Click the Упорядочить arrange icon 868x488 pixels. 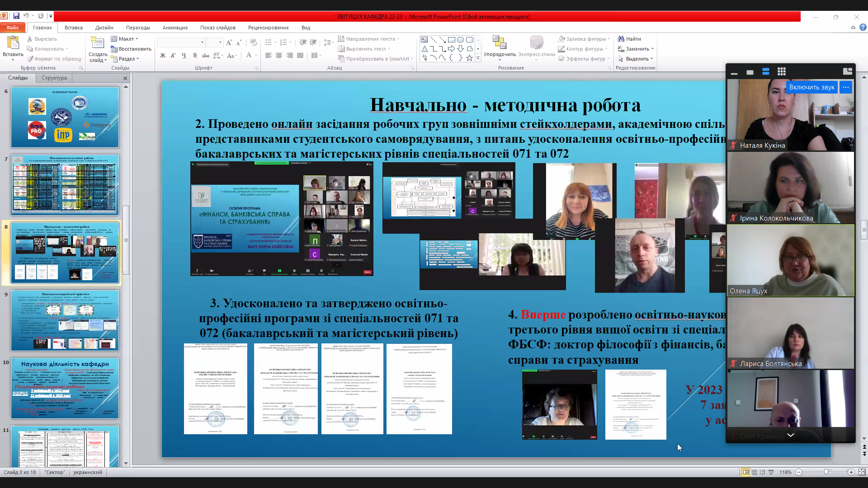point(499,43)
